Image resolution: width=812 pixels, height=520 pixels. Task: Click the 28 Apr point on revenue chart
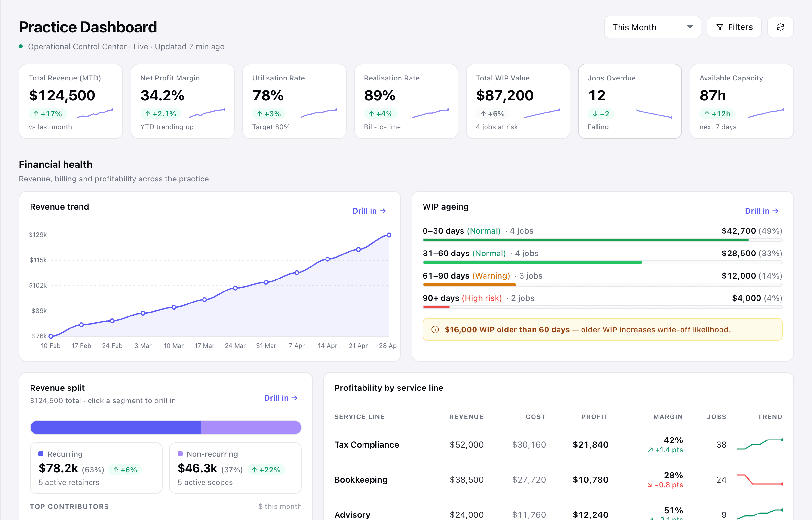[x=389, y=235]
